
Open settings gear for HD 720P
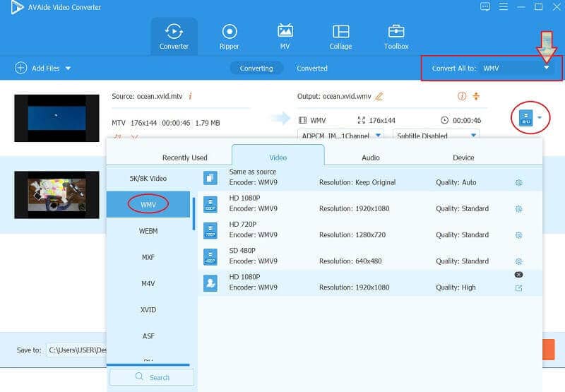tap(518, 235)
